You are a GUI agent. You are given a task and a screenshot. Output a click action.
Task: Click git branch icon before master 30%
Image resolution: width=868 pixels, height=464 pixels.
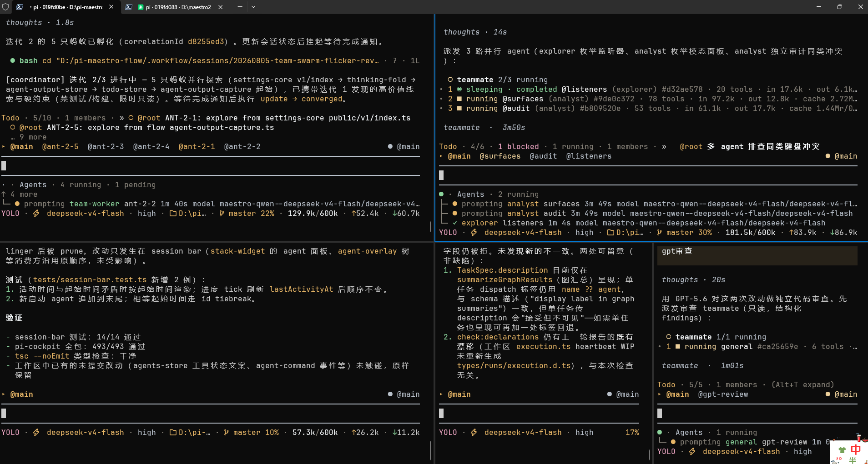coord(659,233)
